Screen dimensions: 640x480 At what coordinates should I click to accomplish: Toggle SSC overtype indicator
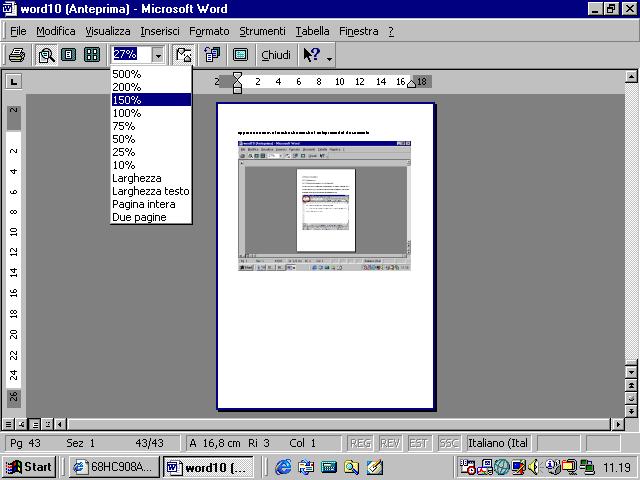coord(449,443)
